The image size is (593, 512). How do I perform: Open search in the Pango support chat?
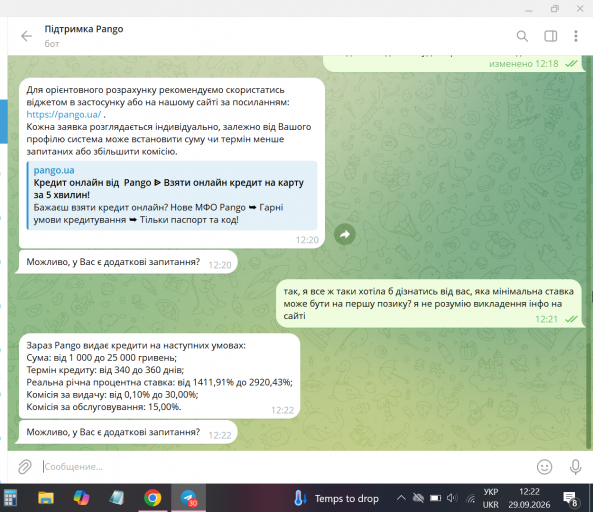coord(522,36)
